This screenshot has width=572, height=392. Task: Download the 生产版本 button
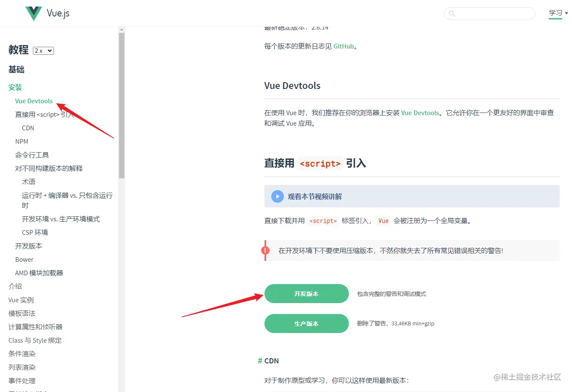[x=307, y=324]
